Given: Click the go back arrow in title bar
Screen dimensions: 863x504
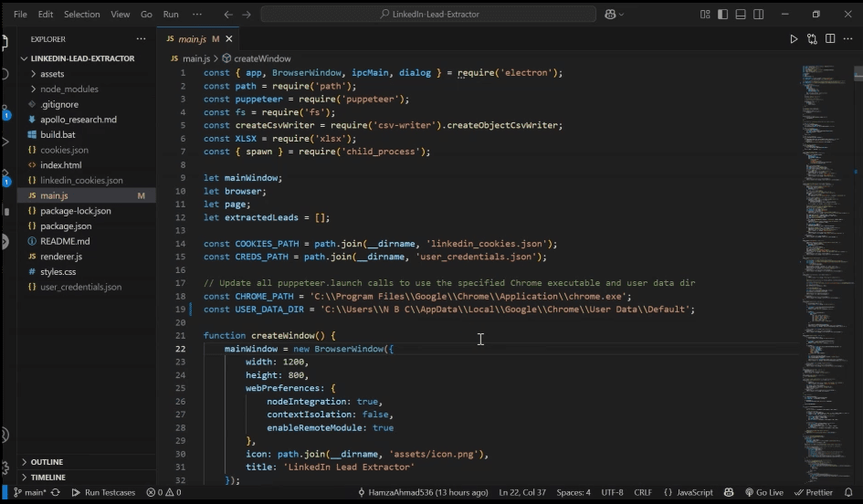Looking at the screenshot, I should [x=228, y=15].
